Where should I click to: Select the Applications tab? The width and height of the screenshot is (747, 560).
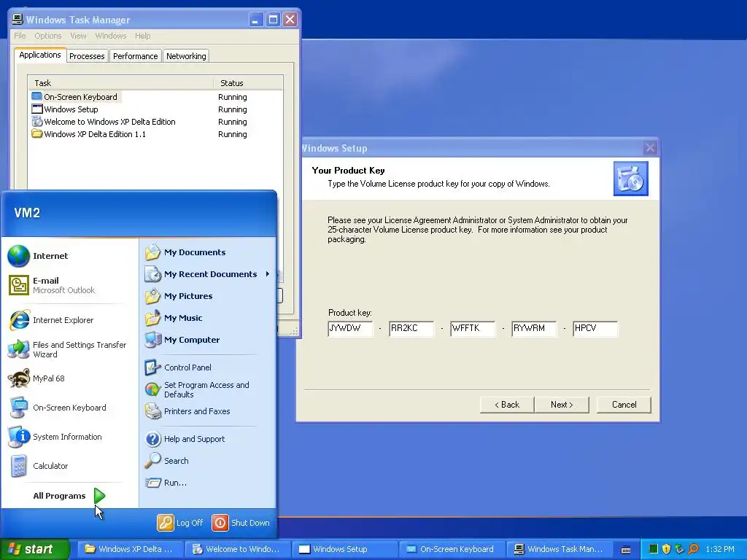40,55
